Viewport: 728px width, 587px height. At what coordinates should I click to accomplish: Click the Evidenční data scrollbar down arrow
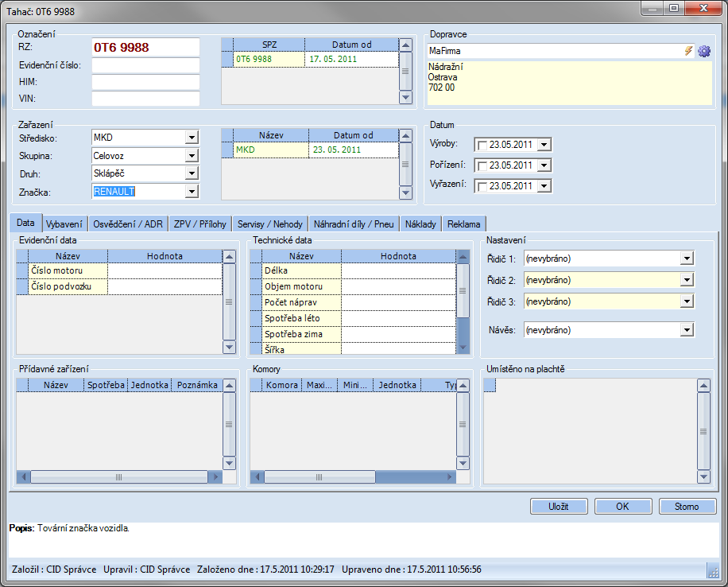(x=229, y=347)
